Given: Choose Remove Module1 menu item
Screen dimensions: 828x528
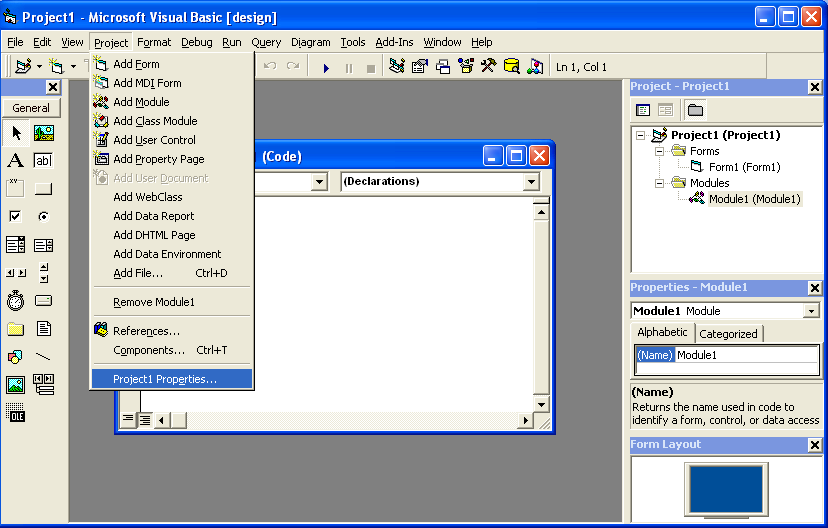Looking at the screenshot, I should coord(172,302).
